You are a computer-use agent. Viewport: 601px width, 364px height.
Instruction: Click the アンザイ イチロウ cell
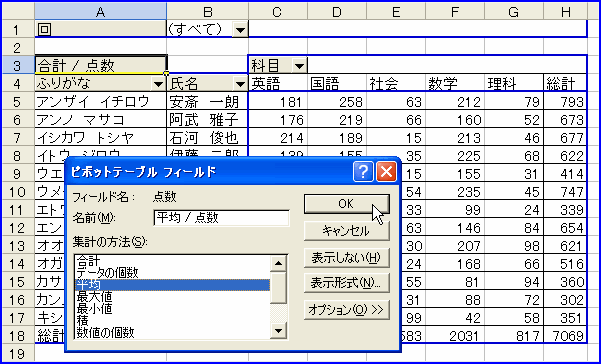click(x=100, y=102)
